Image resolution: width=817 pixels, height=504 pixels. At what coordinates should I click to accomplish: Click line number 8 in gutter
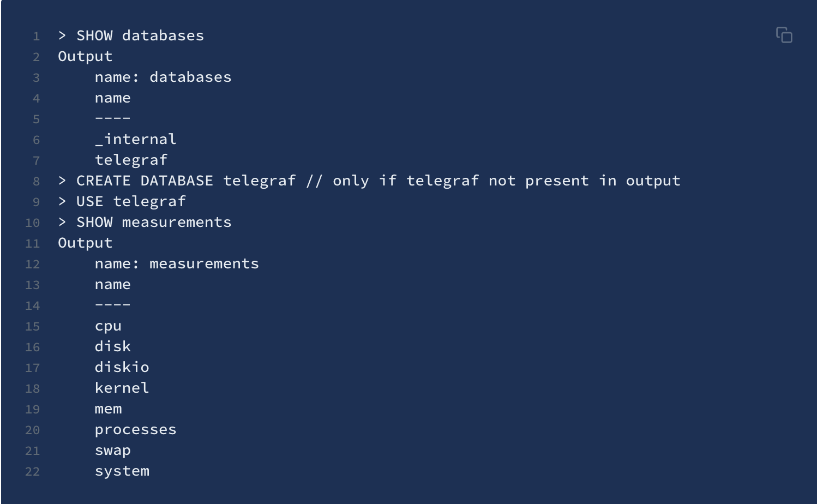(x=36, y=181)
